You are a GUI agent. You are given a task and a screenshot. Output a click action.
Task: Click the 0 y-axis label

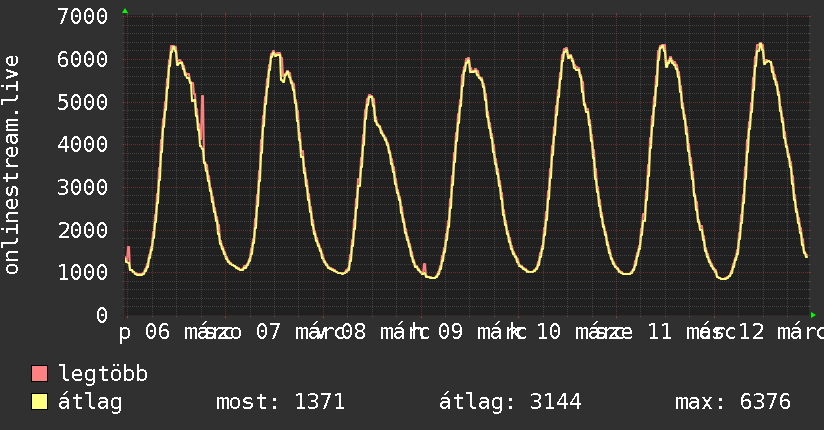(x=101, y=315)
